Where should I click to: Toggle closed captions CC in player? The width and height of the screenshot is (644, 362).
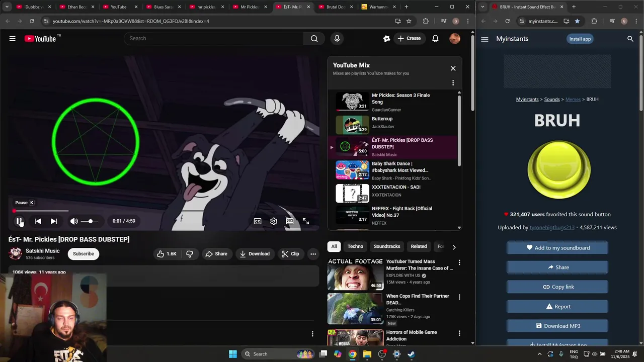(x=258, y=221)
